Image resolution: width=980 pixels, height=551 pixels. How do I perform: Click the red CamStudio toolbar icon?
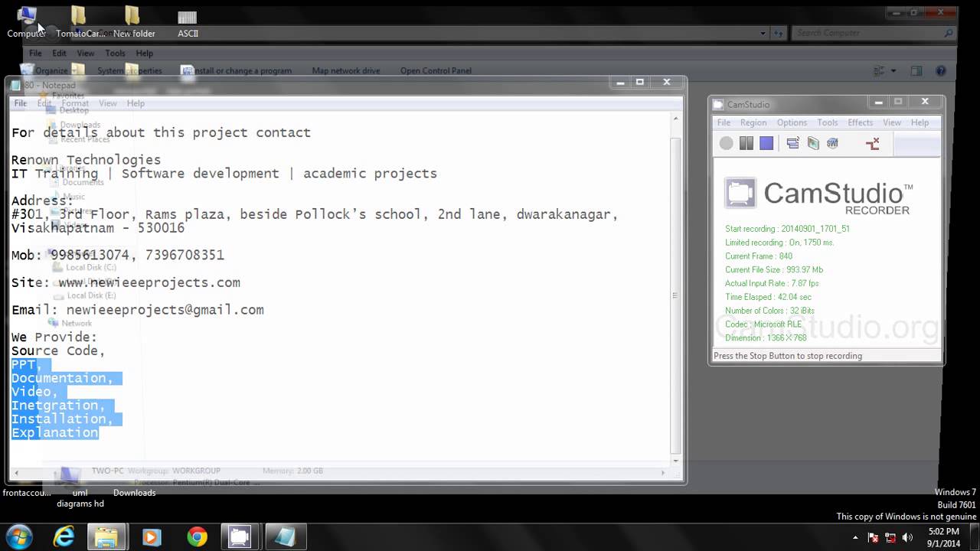[872, 143]
